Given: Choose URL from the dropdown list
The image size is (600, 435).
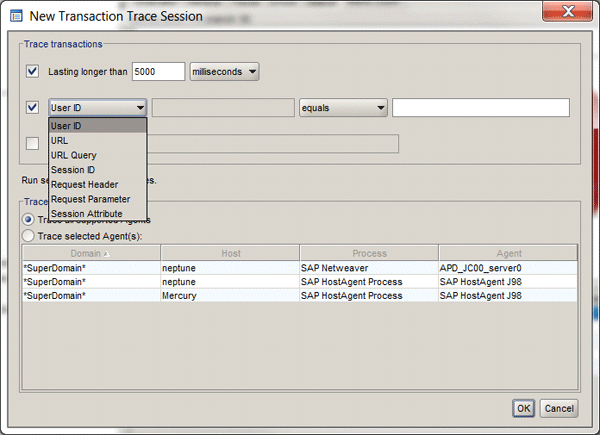Looking at the screenshot, I should coord(60,141).
